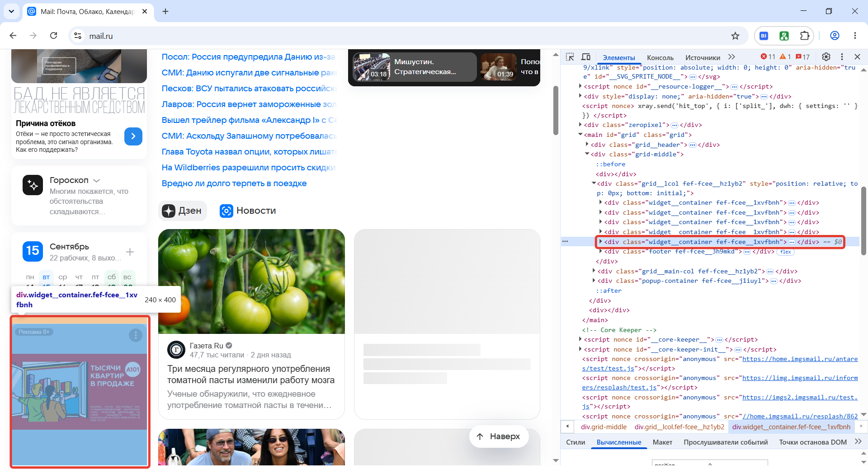
Task: Expand the div class="popup-container" node
Action: 594,281
